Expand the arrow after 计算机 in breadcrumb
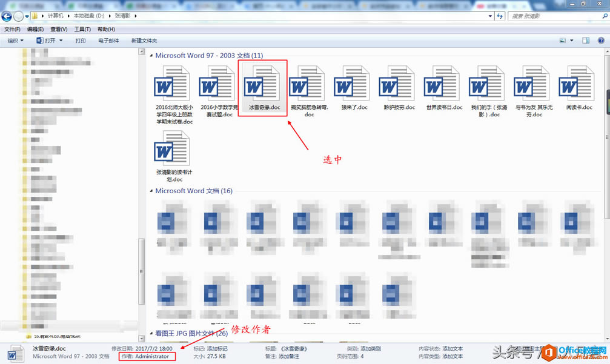Image resolution: width=610 pixels, height=364 pixels. pos(68,16)
